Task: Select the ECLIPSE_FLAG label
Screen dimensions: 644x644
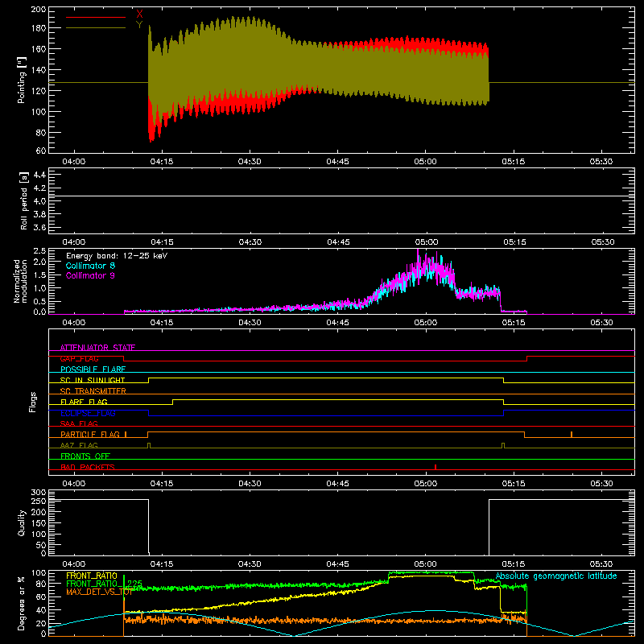Action: pyautogui.click(x=88, y=413)
